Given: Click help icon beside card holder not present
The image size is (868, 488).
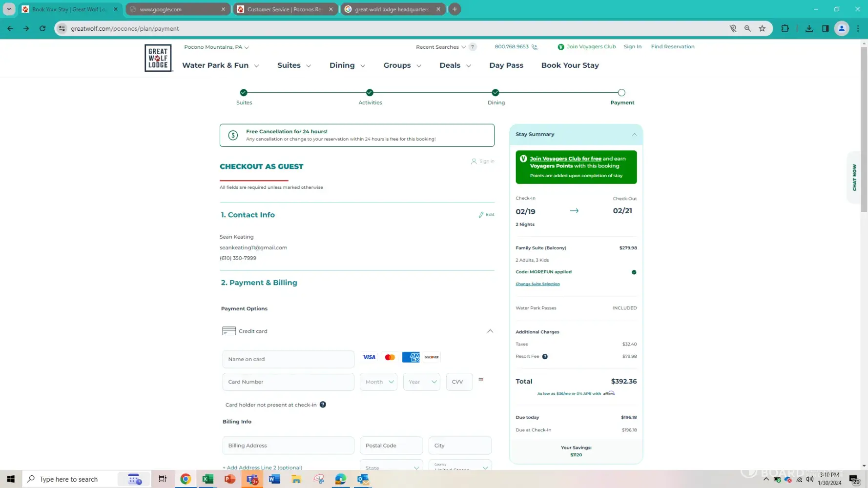Looking at the screenshot, I should (x=323, y=405).
